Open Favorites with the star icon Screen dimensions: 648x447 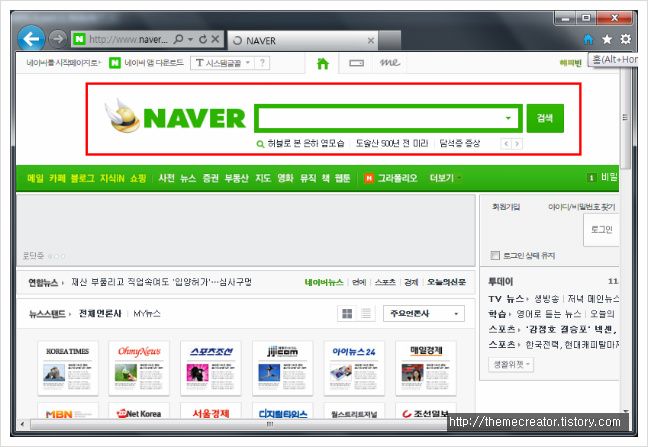(x=607, y=39)
